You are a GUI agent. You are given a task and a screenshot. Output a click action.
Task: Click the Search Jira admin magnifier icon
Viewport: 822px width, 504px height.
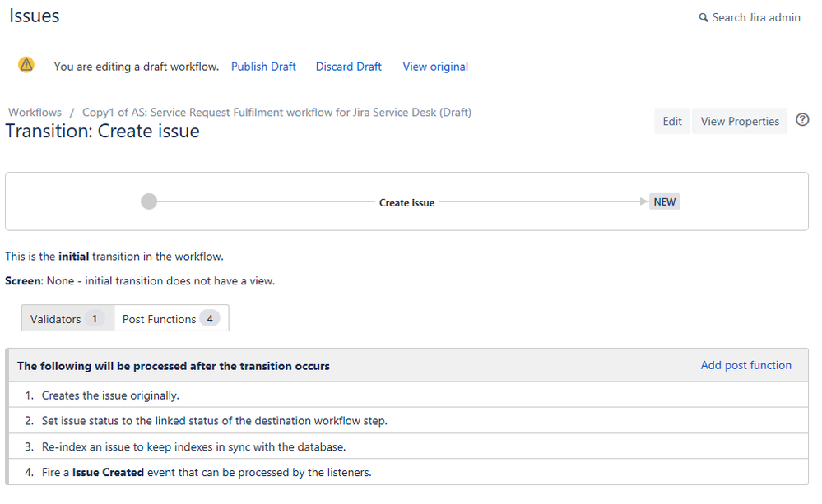[703, 17]
